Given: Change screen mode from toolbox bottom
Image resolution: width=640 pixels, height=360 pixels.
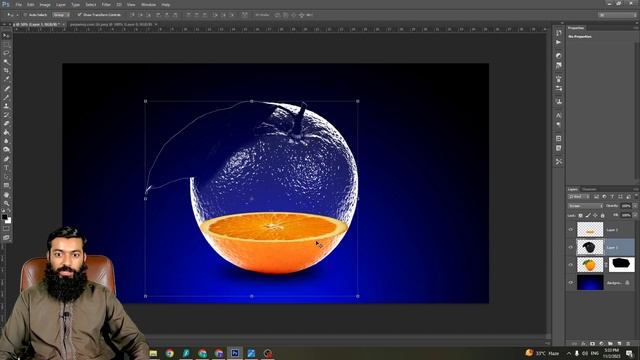Looking at the screenshot, I should click(6, 237).
